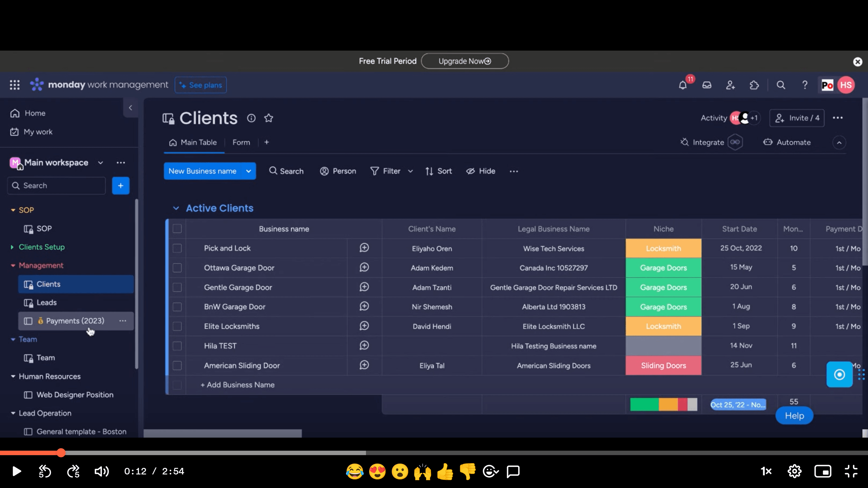Collapse the Human Resources folder

(x=13, y=376)
